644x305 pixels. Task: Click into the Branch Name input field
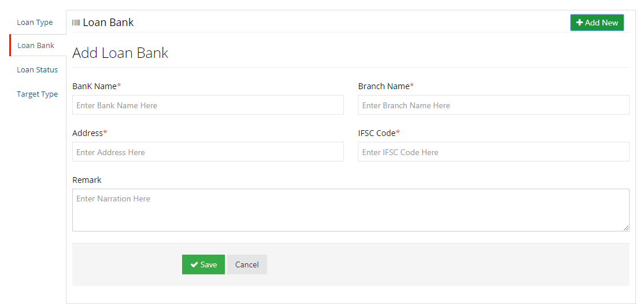pos(493,105)
